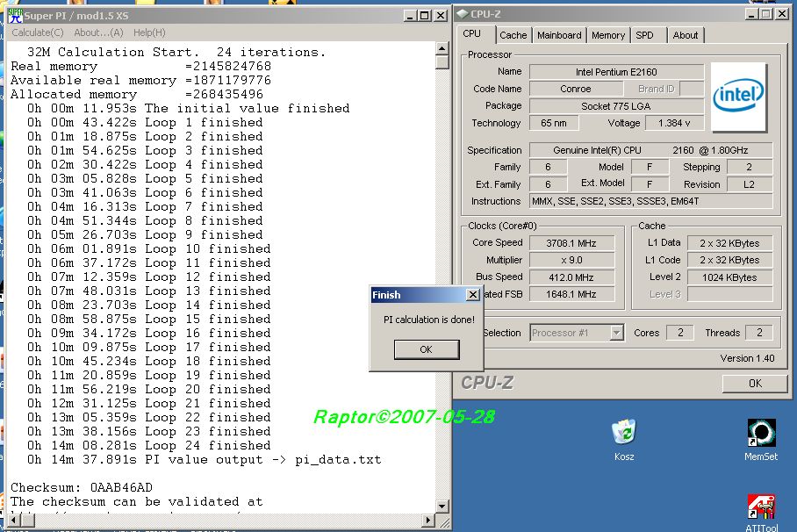
Task: Switch to the Memory tab in CPU-Z
Action: (x=608, y=35)
